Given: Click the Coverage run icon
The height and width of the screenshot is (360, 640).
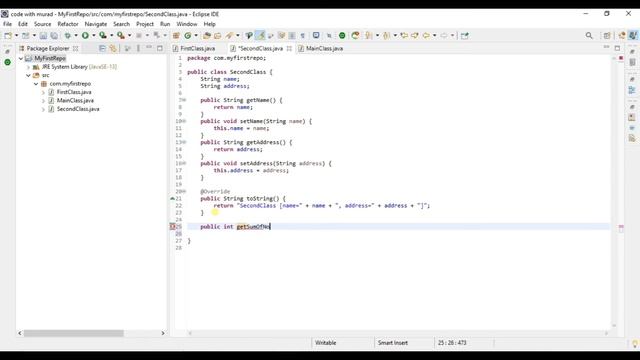Looking at the screenshot, I should point(103,36).
